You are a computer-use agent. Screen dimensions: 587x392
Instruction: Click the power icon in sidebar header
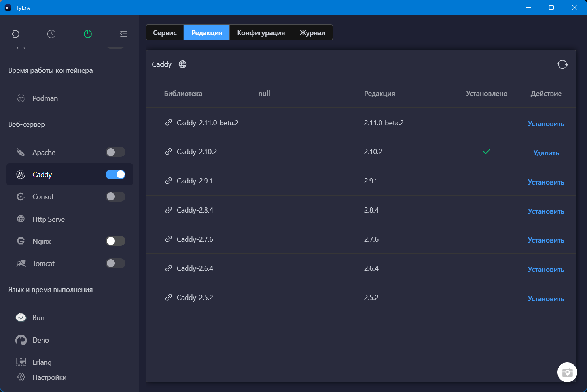(x=88, y=34)
